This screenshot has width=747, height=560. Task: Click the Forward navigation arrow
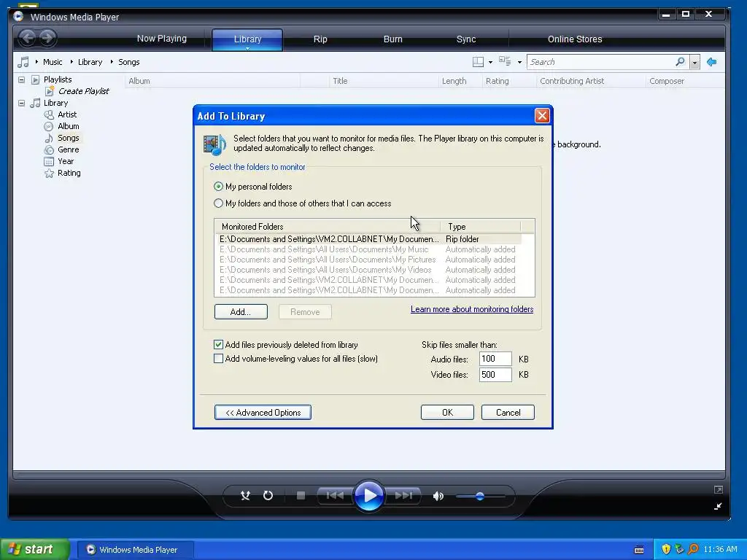click(47, 38)
